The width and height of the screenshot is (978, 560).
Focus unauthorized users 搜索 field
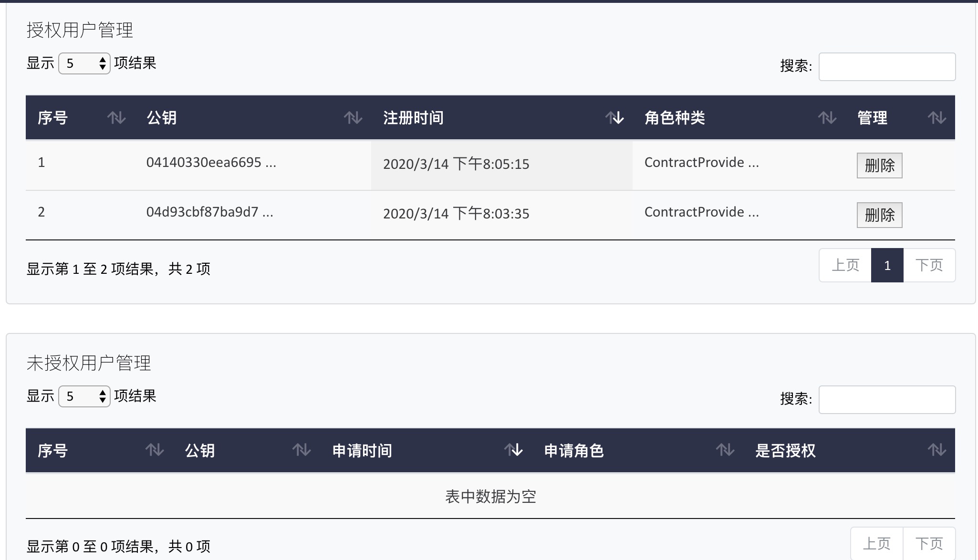pos(887,400)
